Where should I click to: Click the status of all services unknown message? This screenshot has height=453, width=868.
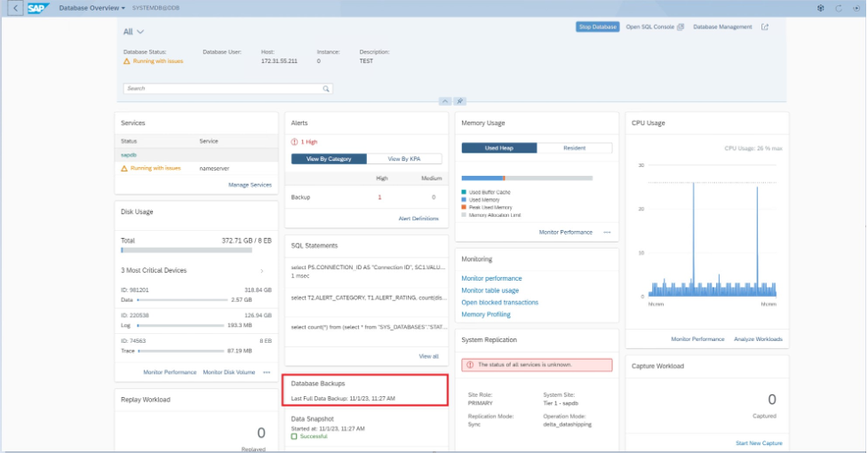point(537,365)
